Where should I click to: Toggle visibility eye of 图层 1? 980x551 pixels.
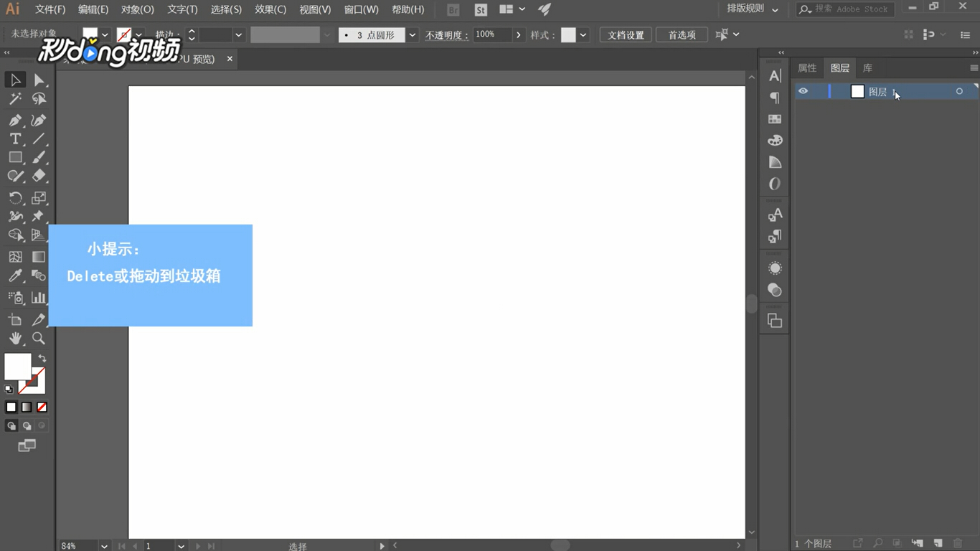[803, 91]
